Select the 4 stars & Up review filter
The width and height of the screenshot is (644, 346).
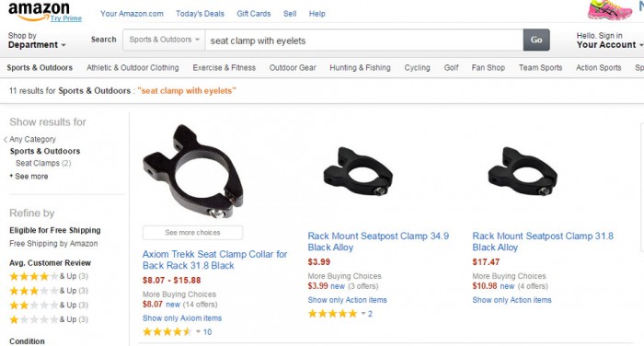[x=49, y=276]
